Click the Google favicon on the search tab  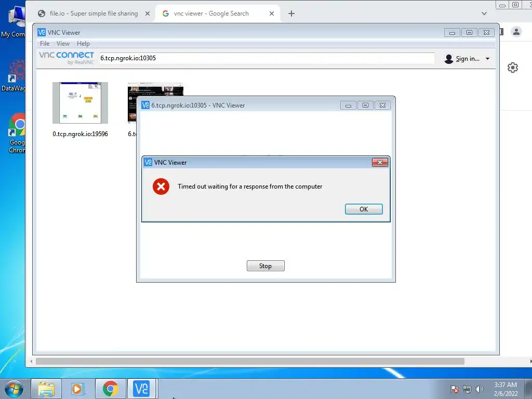click(166, 14)
